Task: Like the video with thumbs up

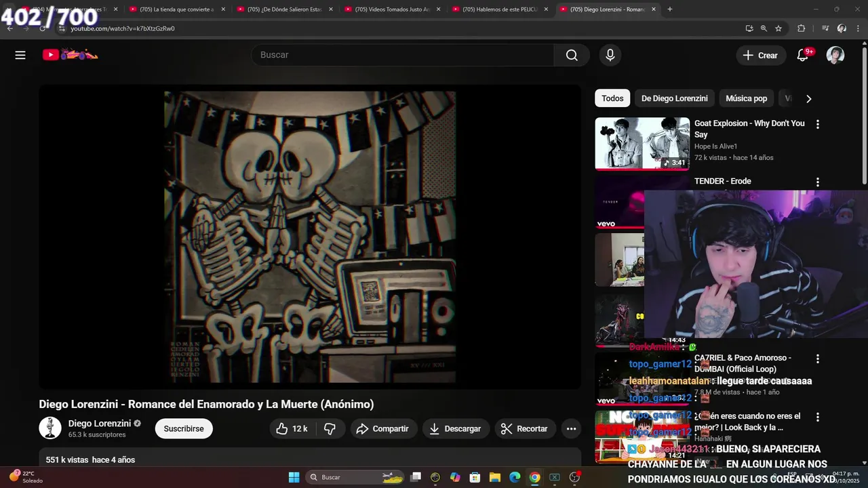Action: pyautogui.click(x=292, y=428)
